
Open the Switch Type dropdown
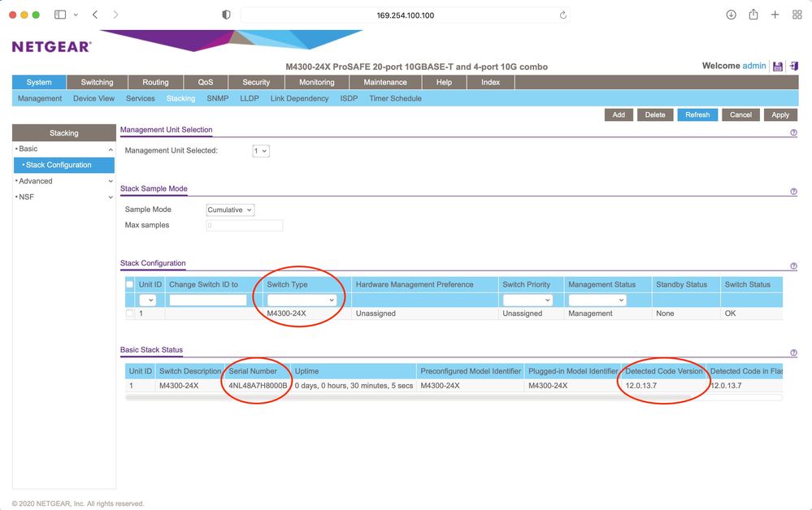pyautogui.click(x=301, y=300)
